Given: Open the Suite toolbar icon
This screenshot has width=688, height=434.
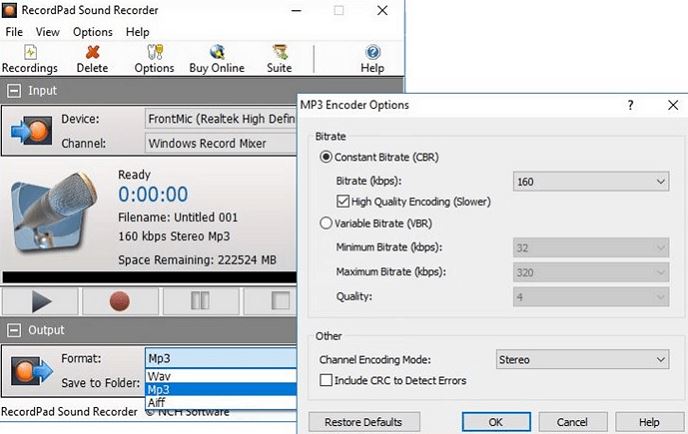Looking at the screenshot, I should click(x=279, y=59).
